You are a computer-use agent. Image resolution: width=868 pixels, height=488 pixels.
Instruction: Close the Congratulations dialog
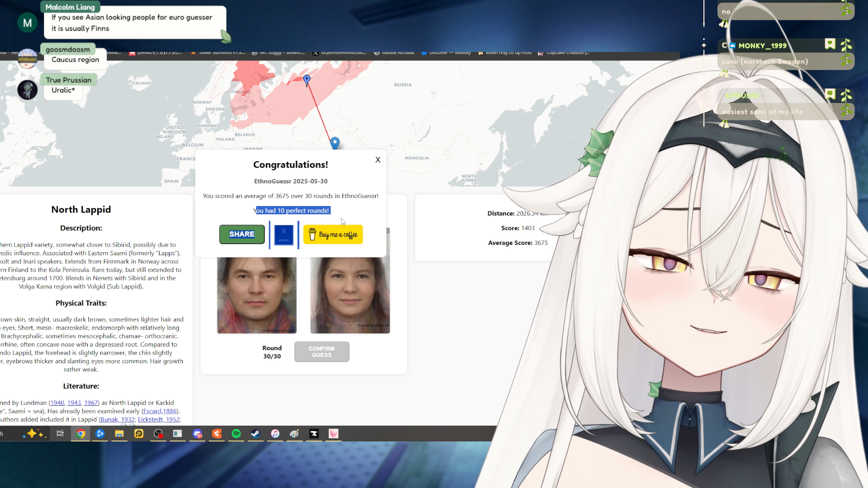point(377,160)
